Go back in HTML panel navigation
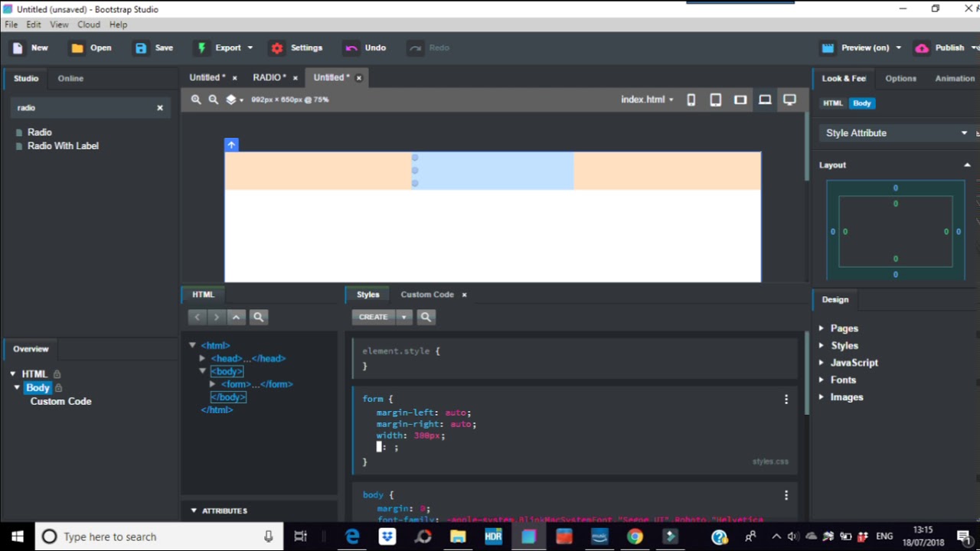 (198, 317)
